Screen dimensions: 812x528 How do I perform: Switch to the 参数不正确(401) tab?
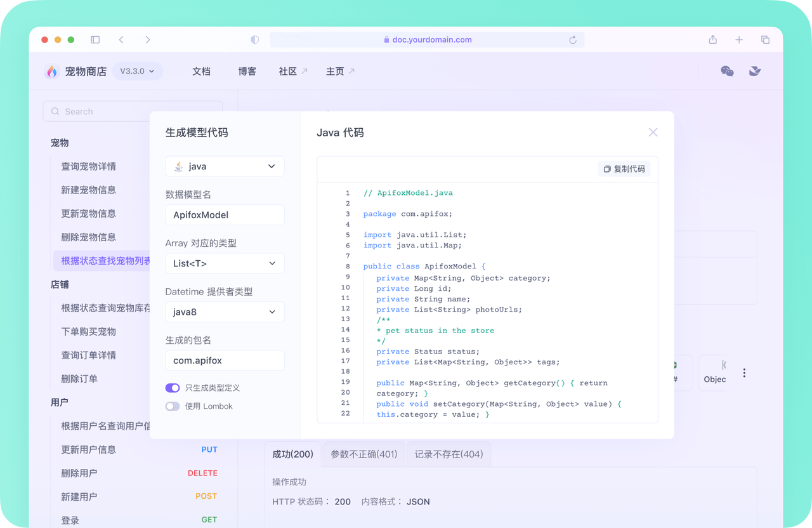pyautogui.click(x=363, y=454)
